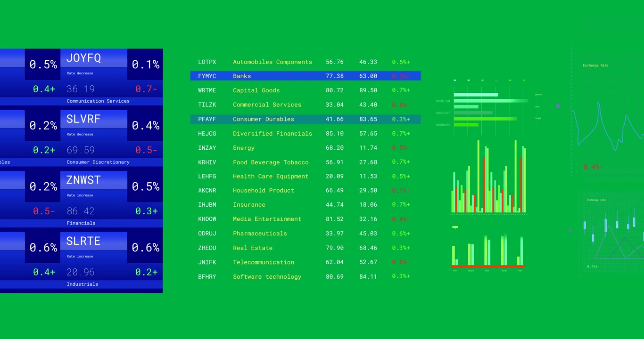Screen dimensions: 644x339
Task: Click the red 0.4%- exchange rate value
Action: coord(593,167)
